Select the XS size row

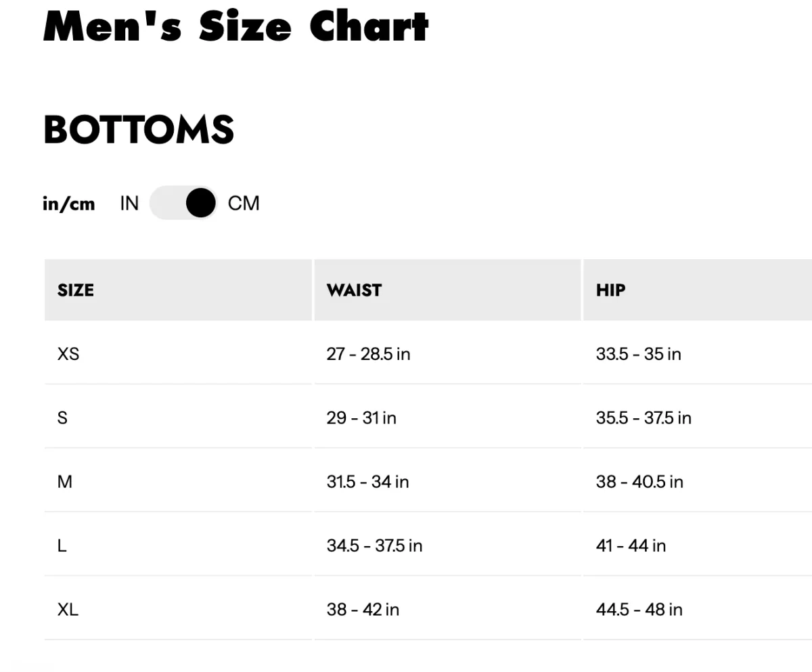point(68,353)
